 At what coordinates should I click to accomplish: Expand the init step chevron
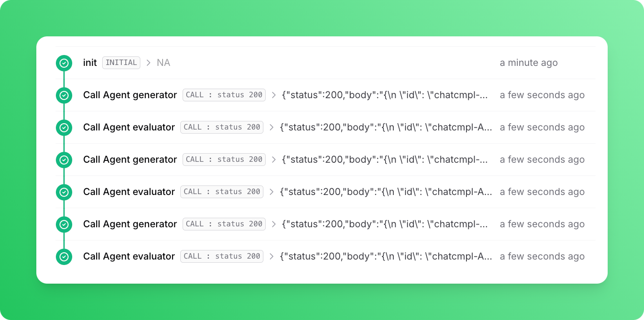[149, 63]
